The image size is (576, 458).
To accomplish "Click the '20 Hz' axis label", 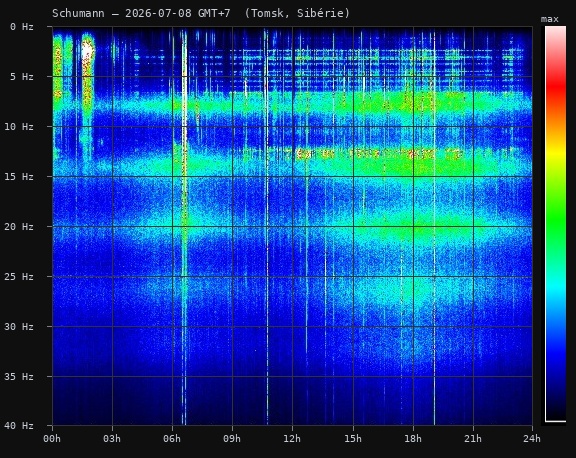I will click(19, 227).
